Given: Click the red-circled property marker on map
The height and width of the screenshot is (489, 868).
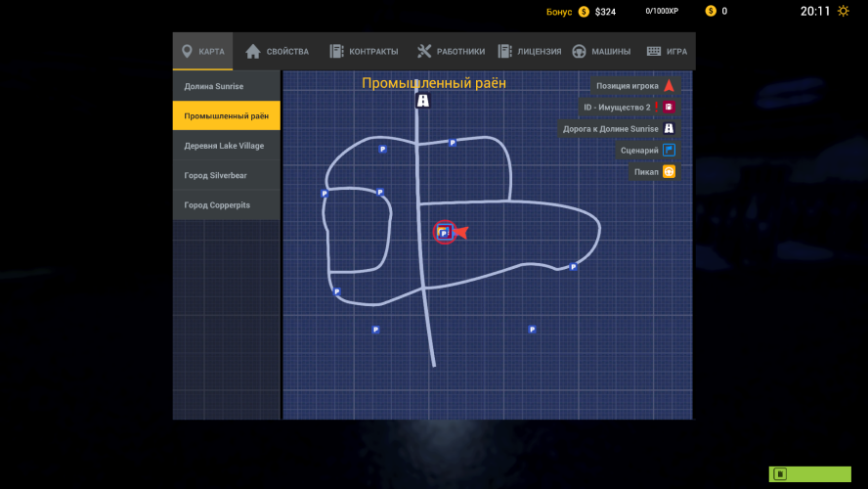Looking at the screenshot, I should (444, 233).
